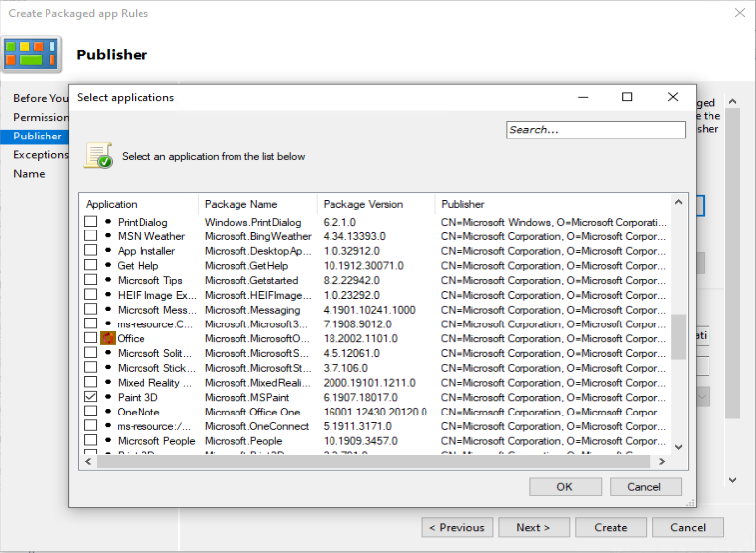
Task: Click the Previous wizard button
Action: pos(456,528)
